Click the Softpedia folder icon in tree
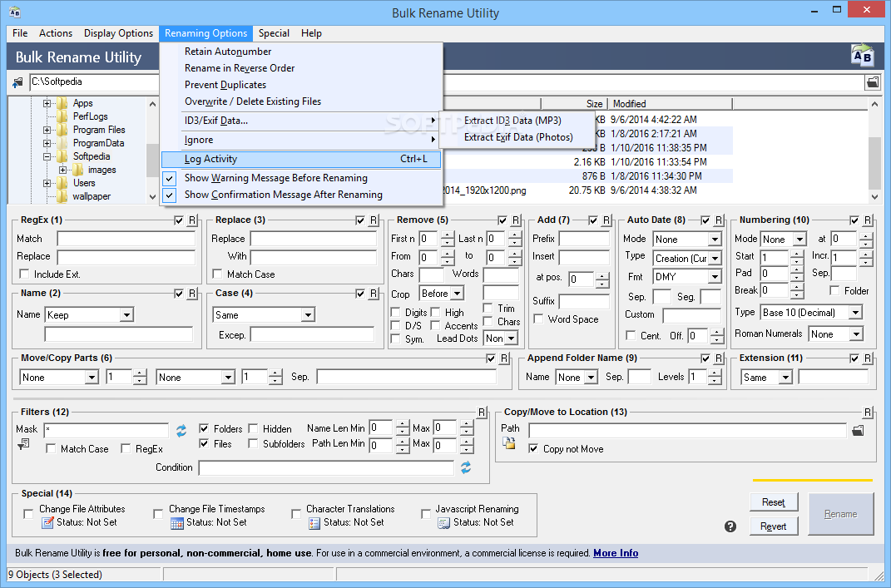Screen dimensions: 891x588 [x=62, y=156]
